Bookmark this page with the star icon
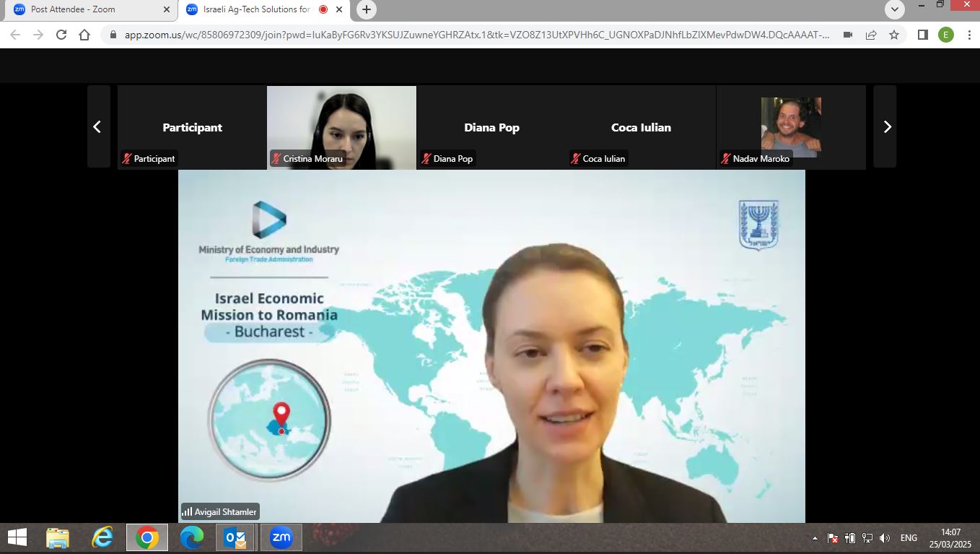 (x=894, y=35)
